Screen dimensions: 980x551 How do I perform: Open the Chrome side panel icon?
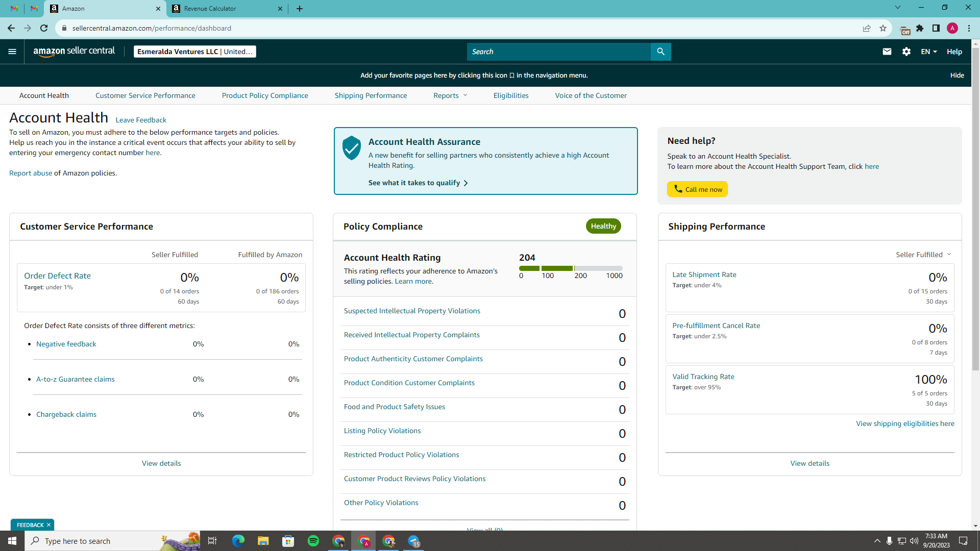(936, 28)
